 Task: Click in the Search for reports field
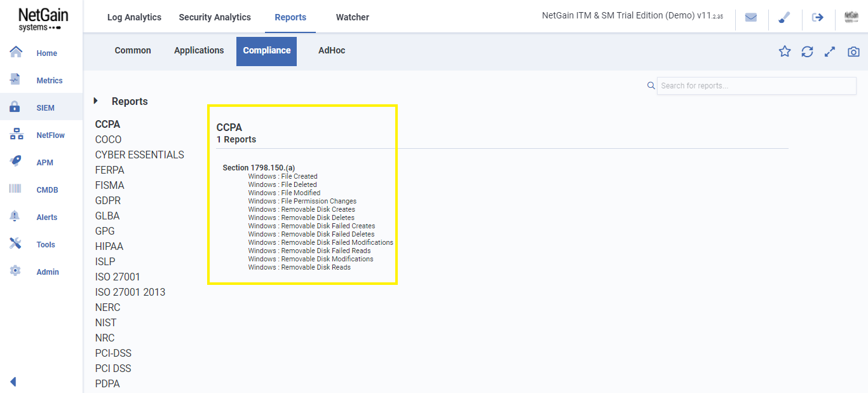pos(756,86)
